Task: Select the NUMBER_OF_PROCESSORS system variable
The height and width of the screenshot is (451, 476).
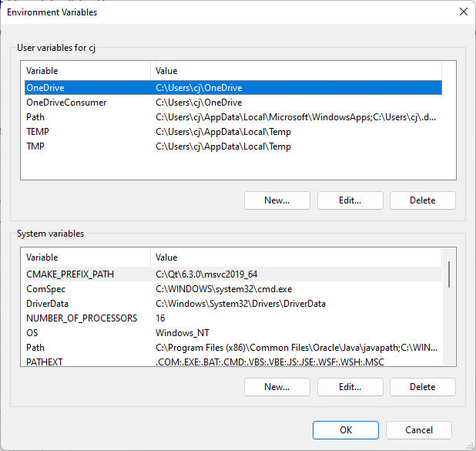Action: (x=233, y=318)
